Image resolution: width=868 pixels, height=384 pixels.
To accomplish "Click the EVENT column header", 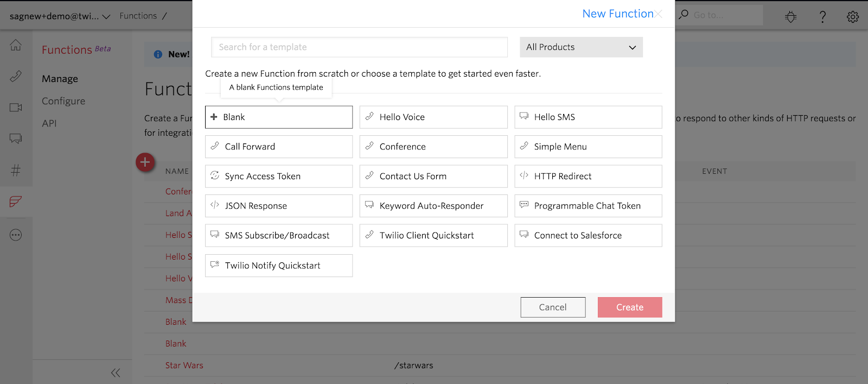I will point(714,171).
